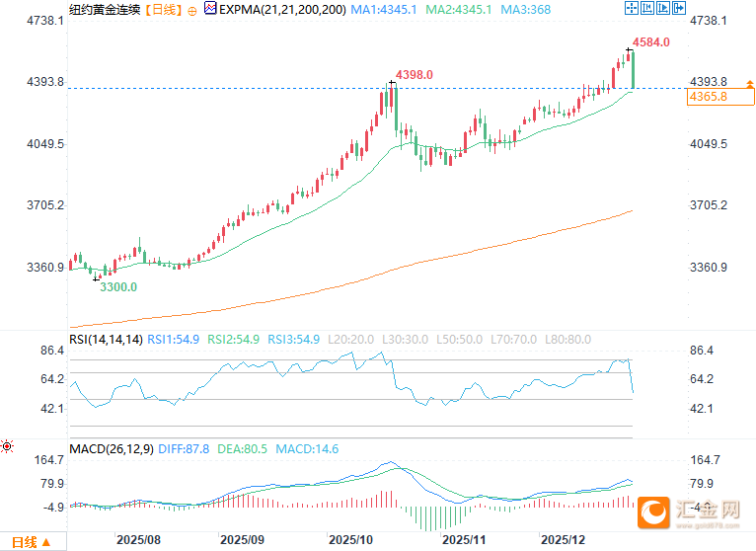Click the current price box 4365.8
The height and width of the screenshot is (551, 756).
pyautogui.click(x=720, y=97)
